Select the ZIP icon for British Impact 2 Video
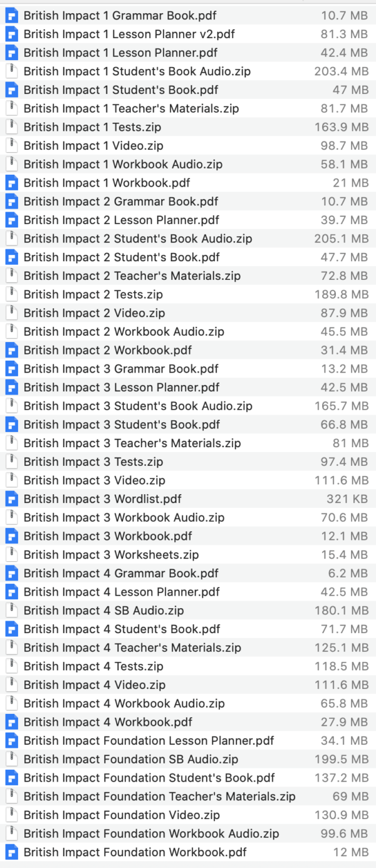 click(x=13, y=313)
